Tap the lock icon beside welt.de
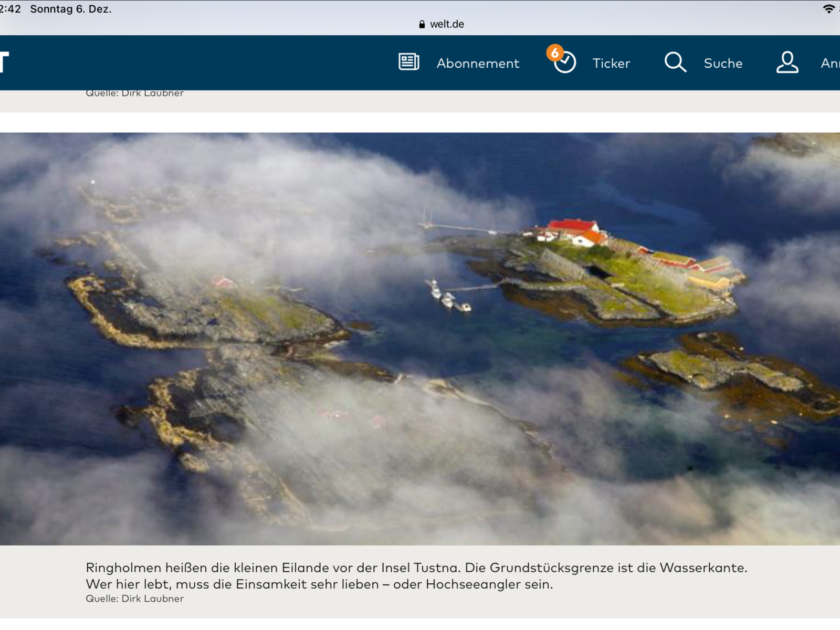The image size is (840, 630). click(x=422, y=24)
